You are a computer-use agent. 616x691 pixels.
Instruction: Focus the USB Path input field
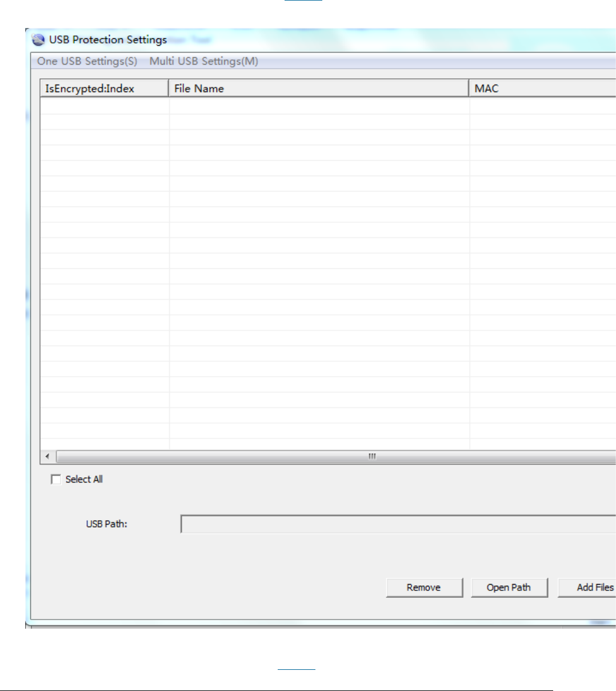coord(398,524)
